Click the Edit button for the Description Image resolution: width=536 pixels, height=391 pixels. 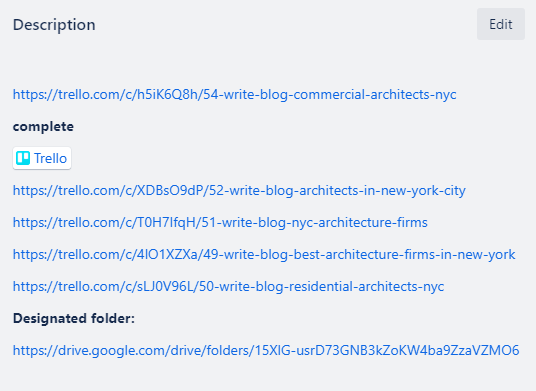(x=501, y=24)
